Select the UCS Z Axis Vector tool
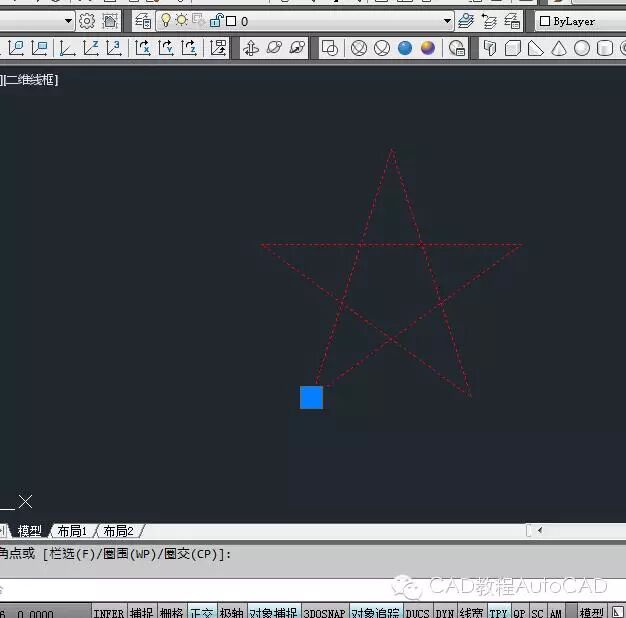The image size is (626, 618). pyautogui.click(x=91, y=48)
